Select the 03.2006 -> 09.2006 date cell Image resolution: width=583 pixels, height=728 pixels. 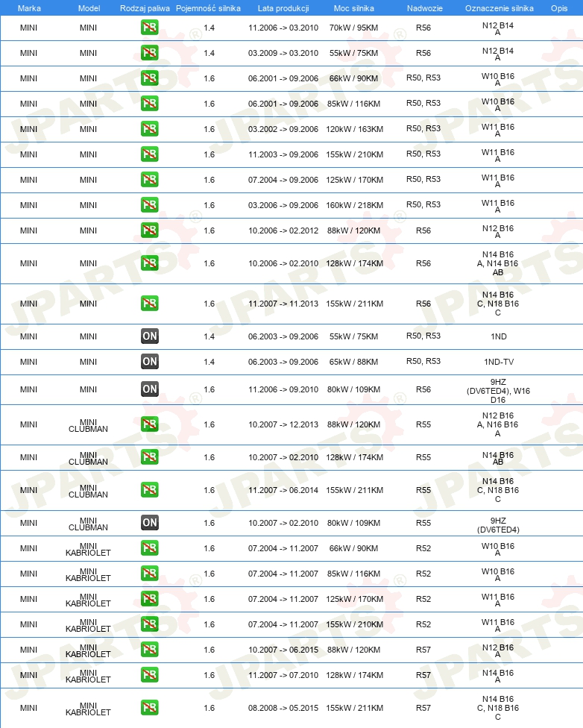tap(283, 205)
